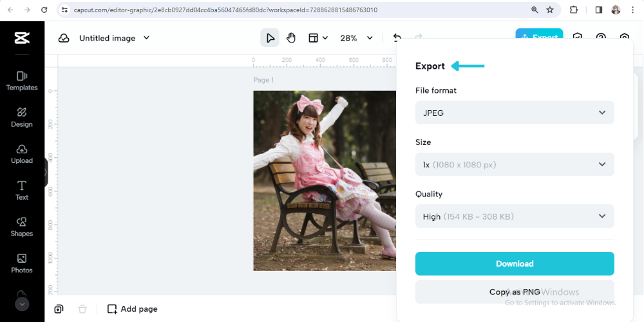The width and height of the screenshot is (644, 322).
Task: Expand the Untitled image name menu
Action: pyautogui.click(x=146, y=38)
